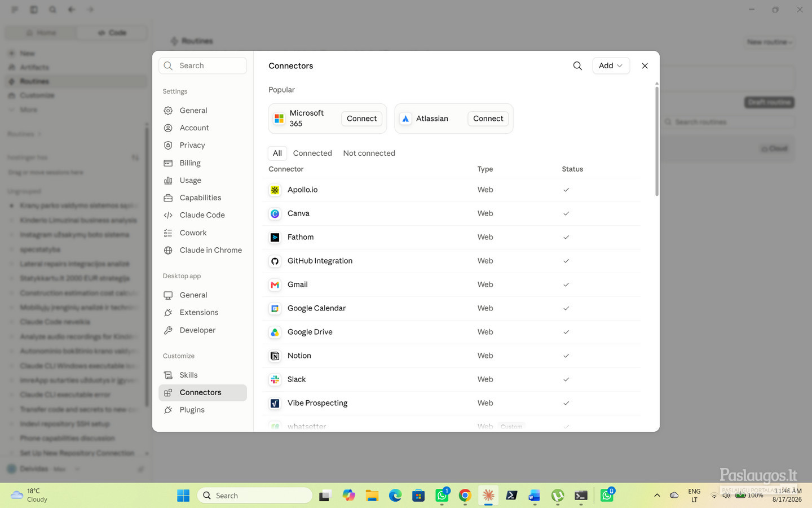
Task: Connect the Microsoft 365 connector
Action: tap(361, 119)
